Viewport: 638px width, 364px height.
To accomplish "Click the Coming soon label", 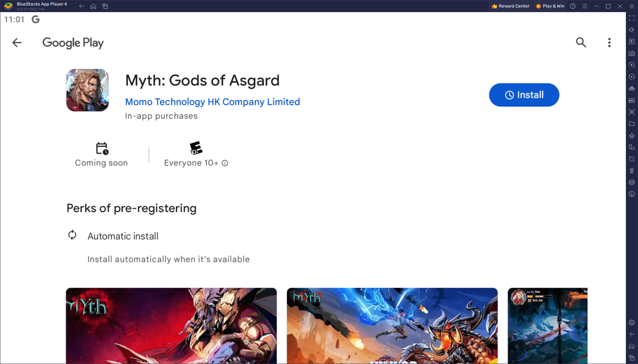I will [x=101, y=163].
